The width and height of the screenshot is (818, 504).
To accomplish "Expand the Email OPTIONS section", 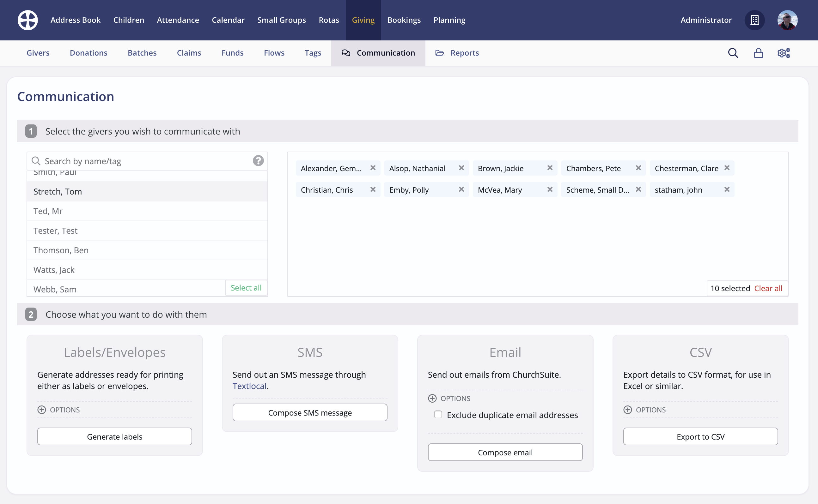I will click(432, 398).
